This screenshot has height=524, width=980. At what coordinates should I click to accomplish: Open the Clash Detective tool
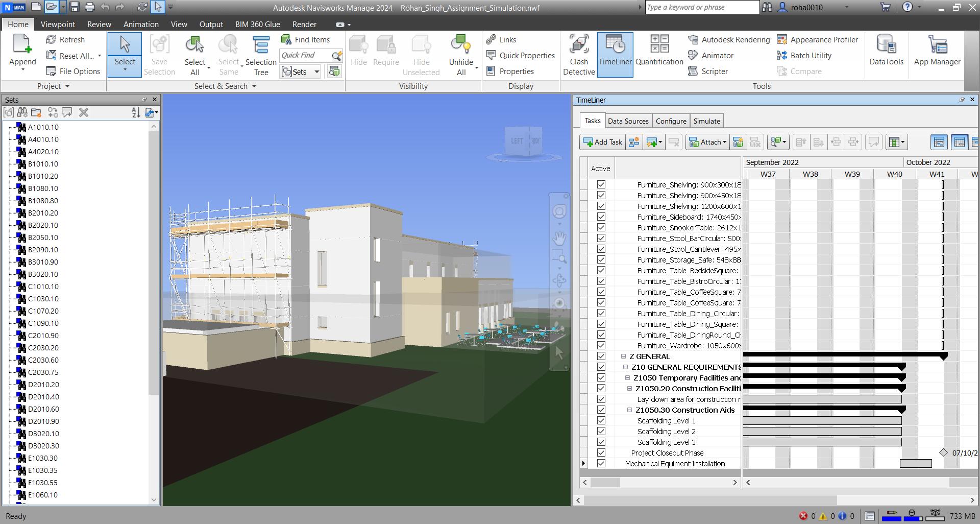(579, 55)
